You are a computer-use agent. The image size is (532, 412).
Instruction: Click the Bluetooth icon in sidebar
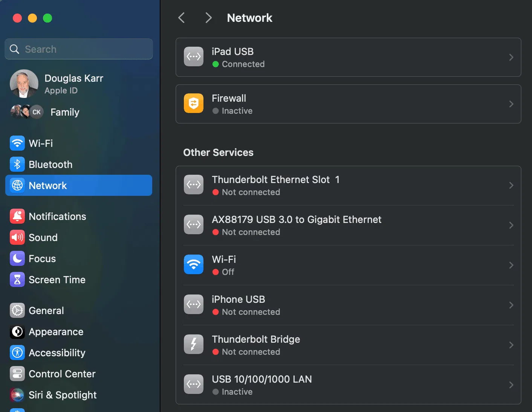pos(17,165)
